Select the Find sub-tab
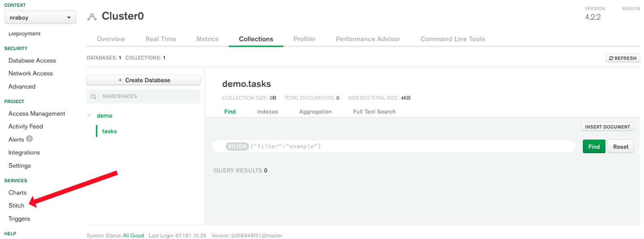 pyautogui.click(x=230, y=112)
